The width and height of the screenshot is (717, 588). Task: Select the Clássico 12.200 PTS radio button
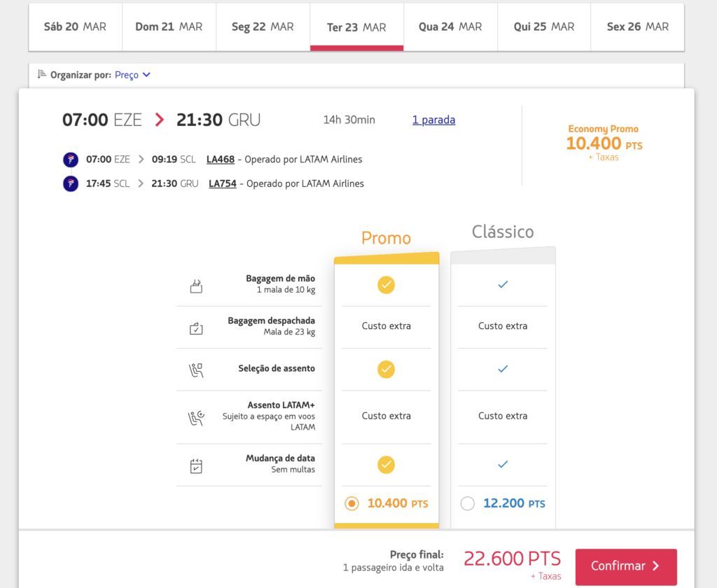click(467, 503)
